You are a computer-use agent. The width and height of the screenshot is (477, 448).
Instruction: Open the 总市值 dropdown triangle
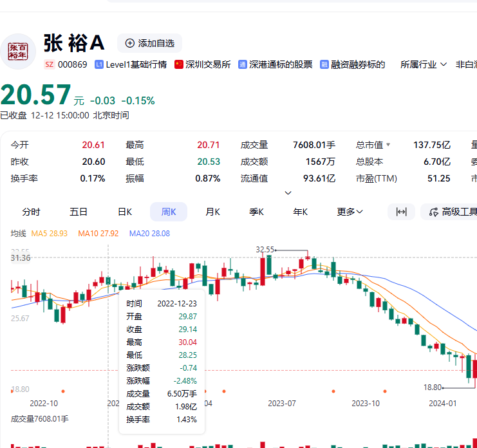pyautogui.click(x=388, y=144)
